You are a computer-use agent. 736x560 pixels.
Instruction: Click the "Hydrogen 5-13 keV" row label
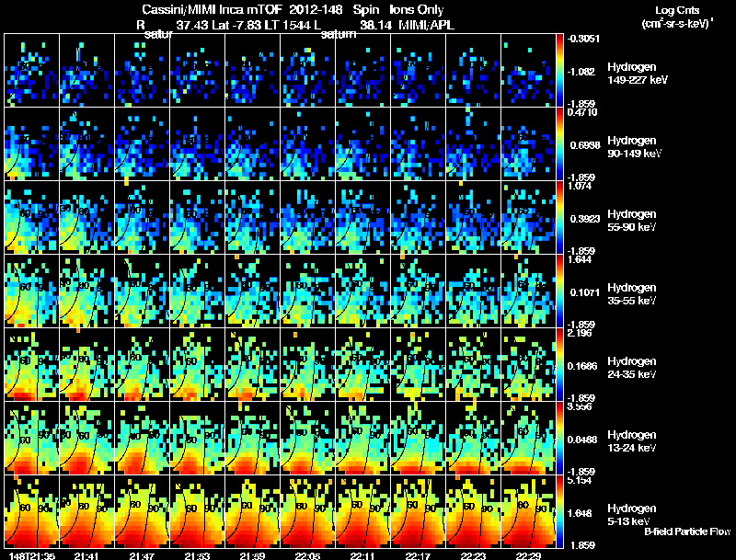click(632, 515)
